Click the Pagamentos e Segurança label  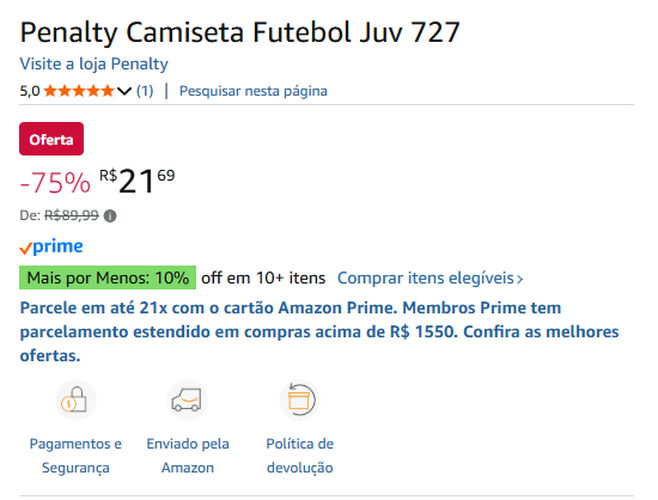[75, 455]
